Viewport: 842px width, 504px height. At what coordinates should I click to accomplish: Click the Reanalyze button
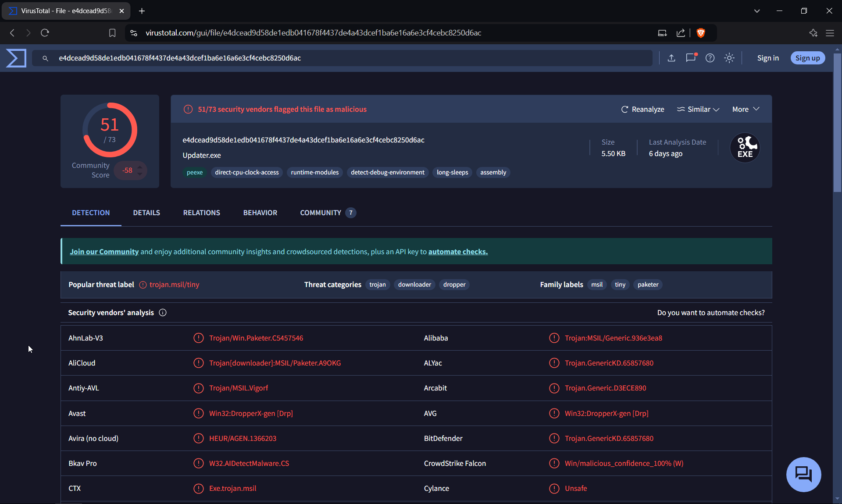(642, 109)
